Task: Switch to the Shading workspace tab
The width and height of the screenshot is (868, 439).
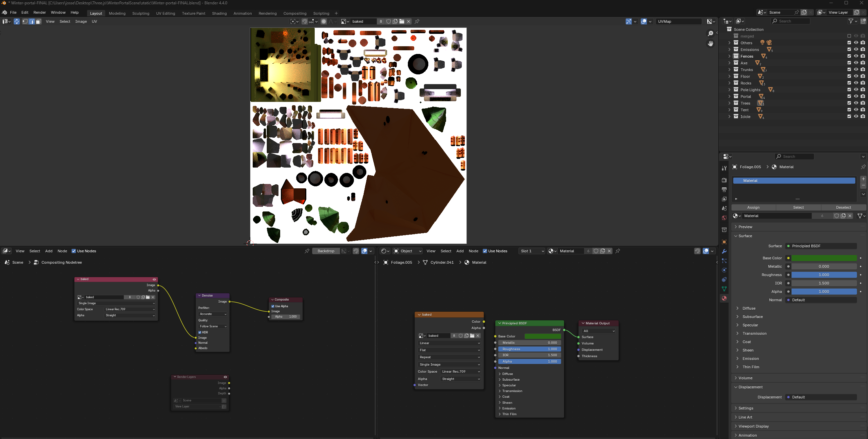Action: click(x=219, y=13)
